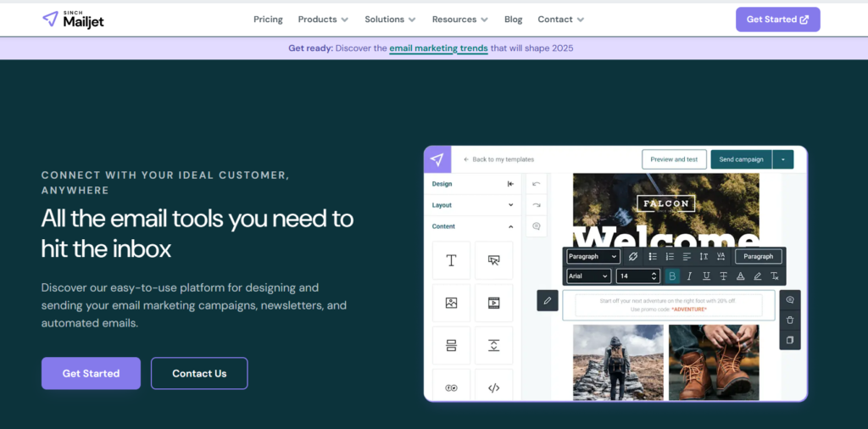Toggle bold formatting in the text toolbar

pos(672,276)
